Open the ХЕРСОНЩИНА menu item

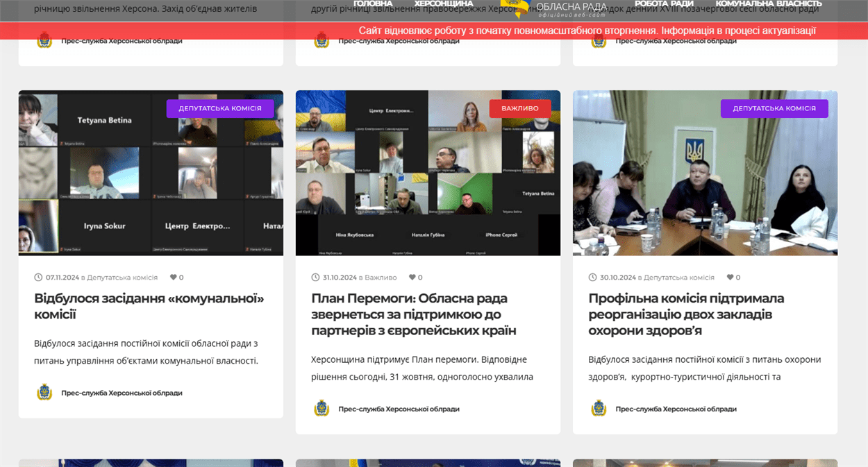(x=444, y=4)
